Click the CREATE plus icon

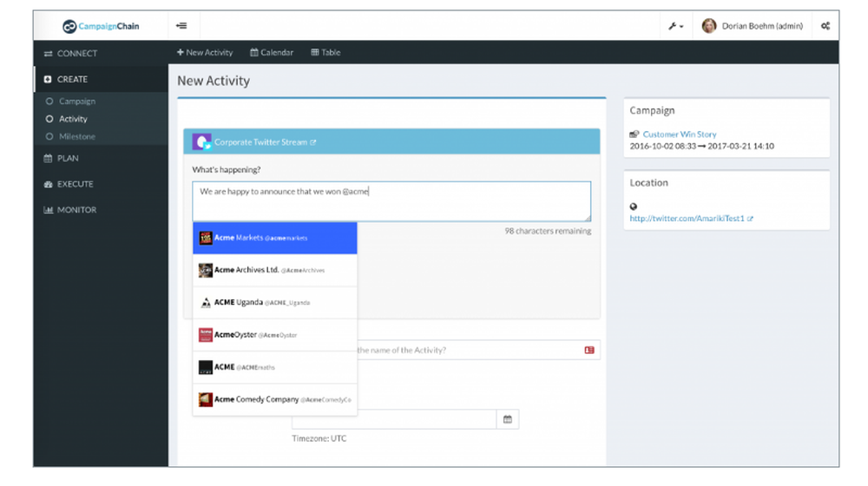click(x=48, y=79)
